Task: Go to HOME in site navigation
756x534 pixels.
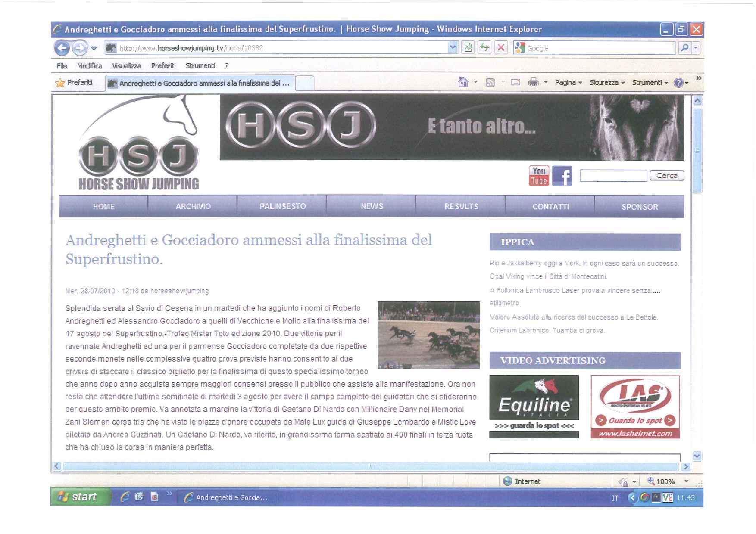Action: 103,207
